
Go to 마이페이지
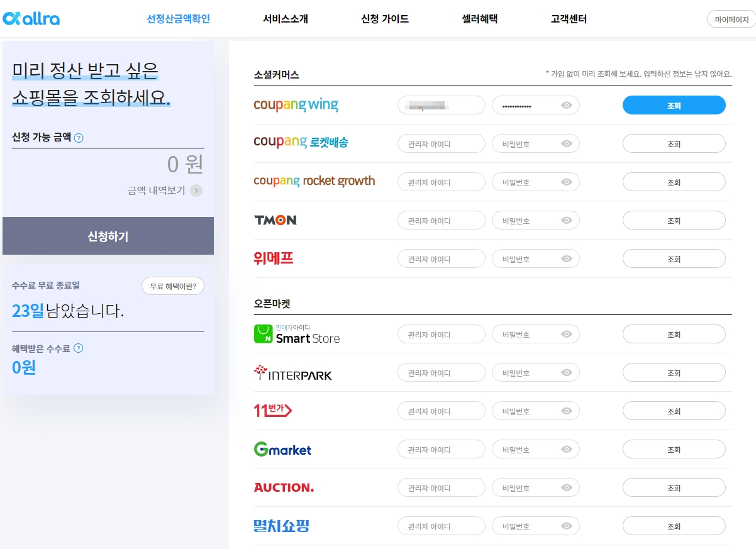731,19
